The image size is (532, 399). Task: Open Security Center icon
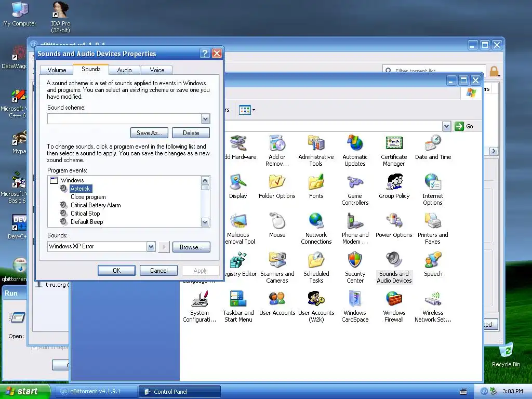pyautogui.click(x=355, y=268)
